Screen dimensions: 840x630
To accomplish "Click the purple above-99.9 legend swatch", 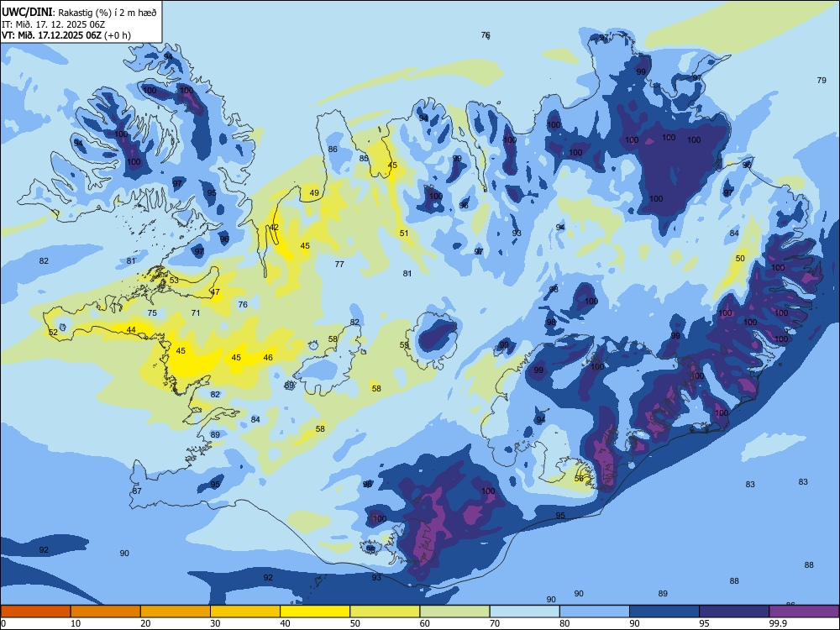I will point(804,612).
